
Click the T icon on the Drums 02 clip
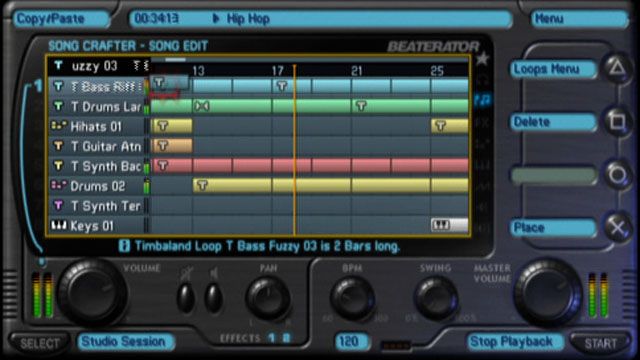(202, 185)
